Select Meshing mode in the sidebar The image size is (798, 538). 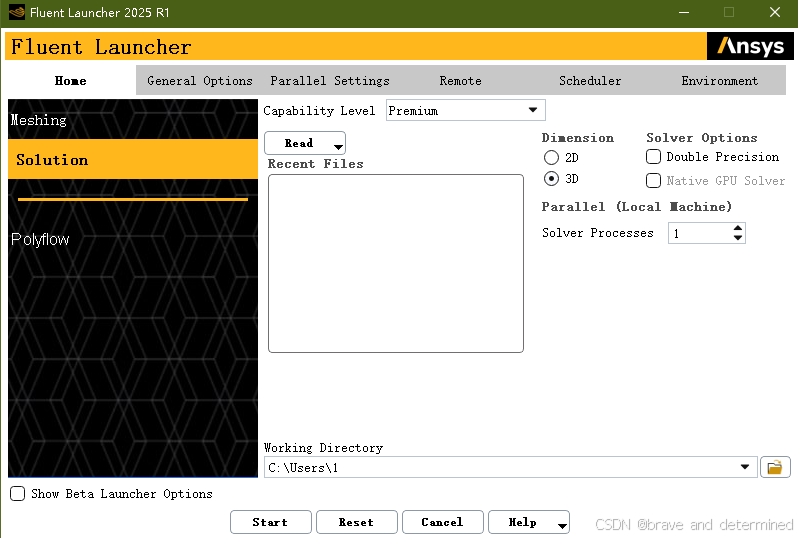tap(133, 120)
